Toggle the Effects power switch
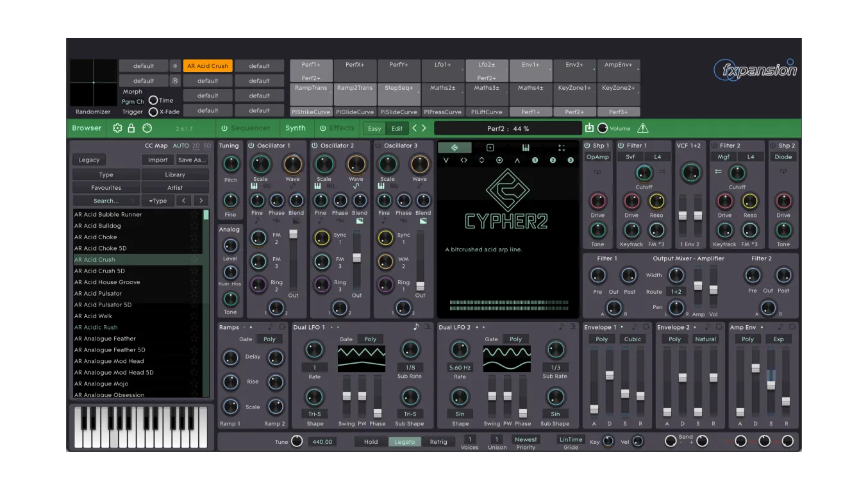Viewport: 868px width, 490px height. point(323,128)
